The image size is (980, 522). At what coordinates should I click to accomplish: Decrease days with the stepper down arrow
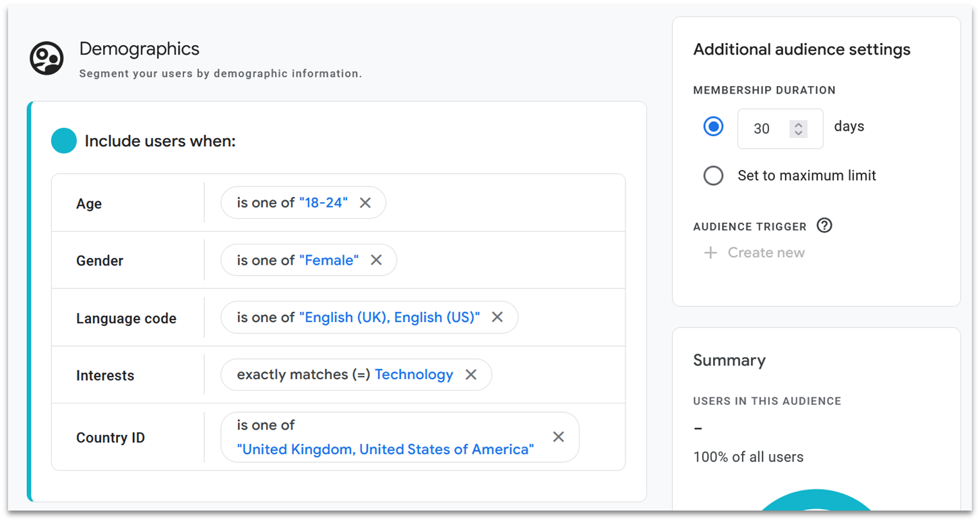[x=798, y=133]
